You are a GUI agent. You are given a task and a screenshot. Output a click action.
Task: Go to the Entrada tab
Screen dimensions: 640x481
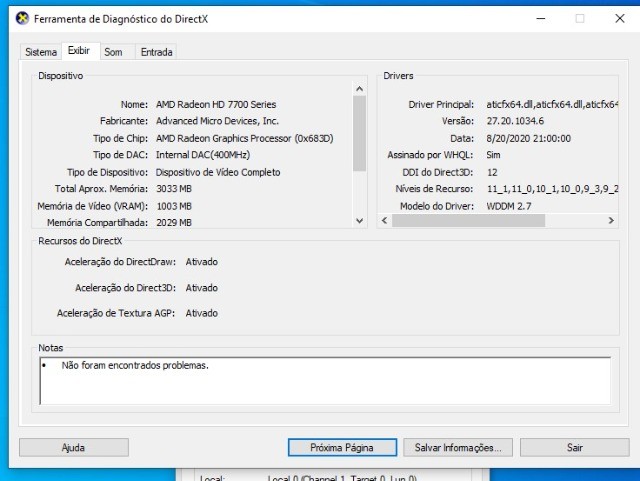(156, 52)
